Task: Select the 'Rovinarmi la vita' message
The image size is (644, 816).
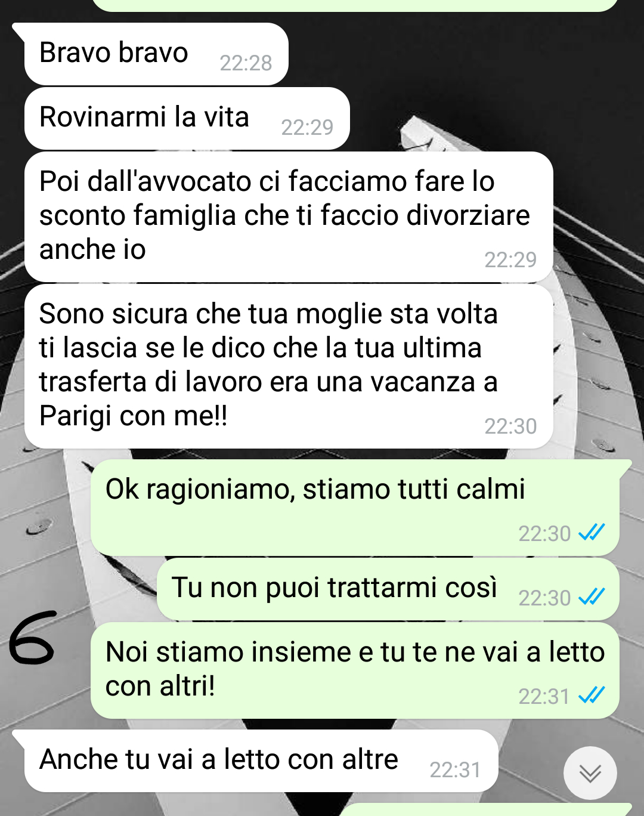Action: 187,119
